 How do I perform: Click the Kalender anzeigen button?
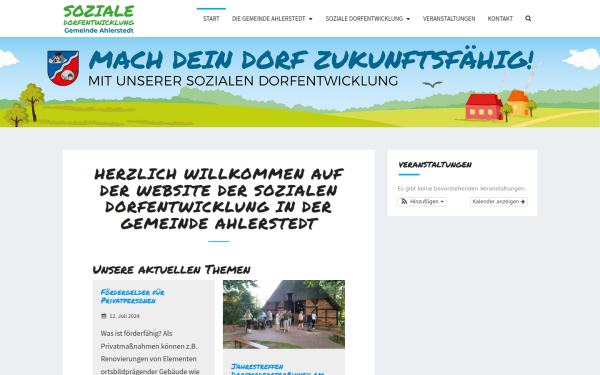click(499, 202)
